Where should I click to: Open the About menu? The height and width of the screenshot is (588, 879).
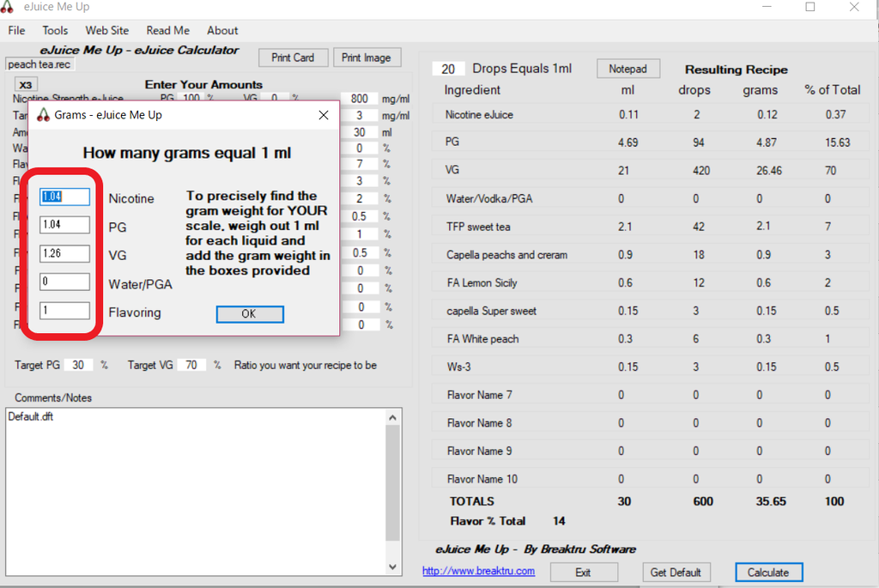pos(222,30)
